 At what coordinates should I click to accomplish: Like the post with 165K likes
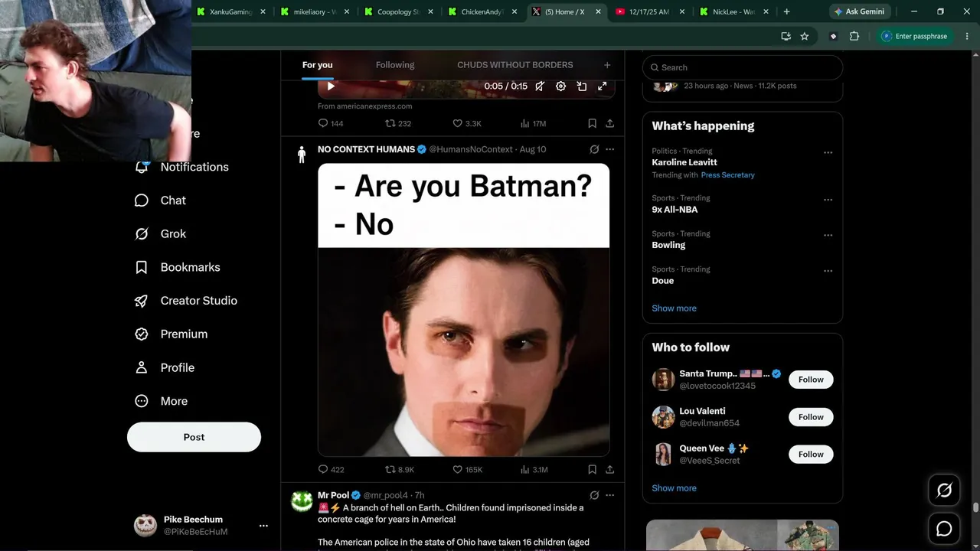(468, 469)
